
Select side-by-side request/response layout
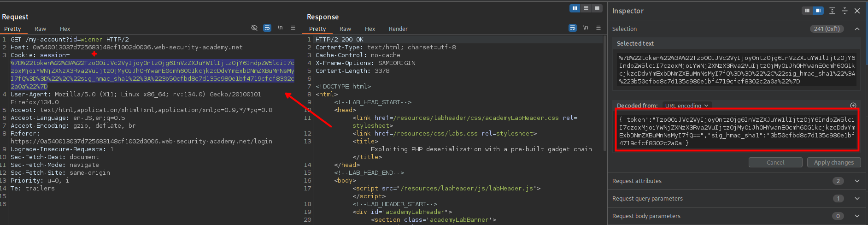click(x=575, y=8)
